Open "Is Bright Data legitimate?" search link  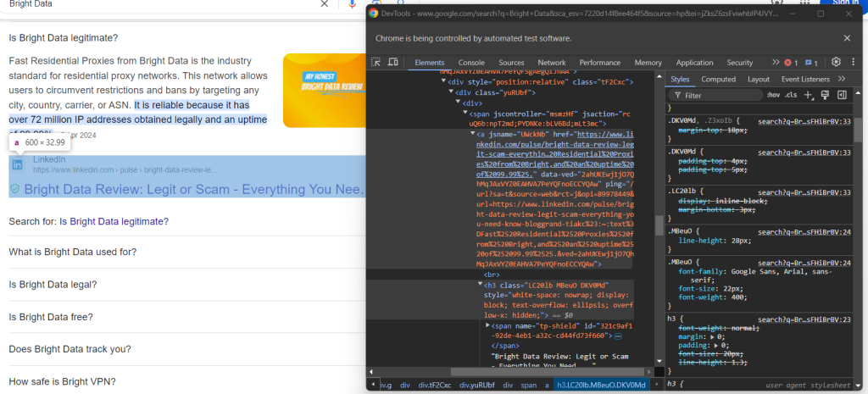[114, 221]
